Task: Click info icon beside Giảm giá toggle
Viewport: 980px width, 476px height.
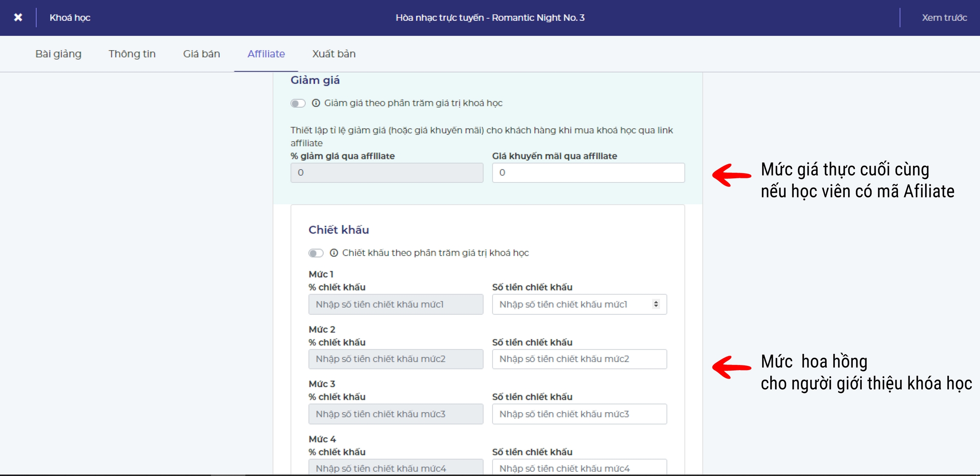Action: [316, 103]
